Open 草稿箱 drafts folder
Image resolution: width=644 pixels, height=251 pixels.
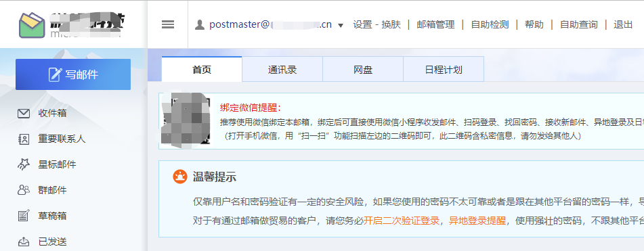coord(53,216)
